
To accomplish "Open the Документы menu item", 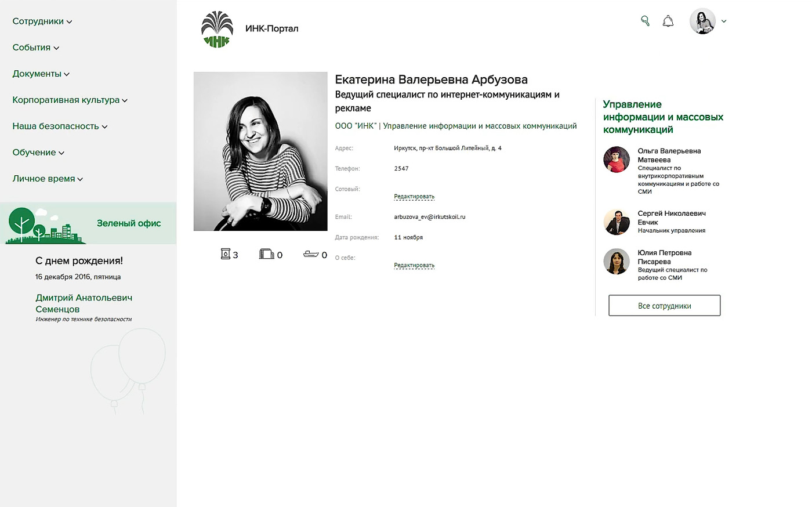I will coord(41,74).
